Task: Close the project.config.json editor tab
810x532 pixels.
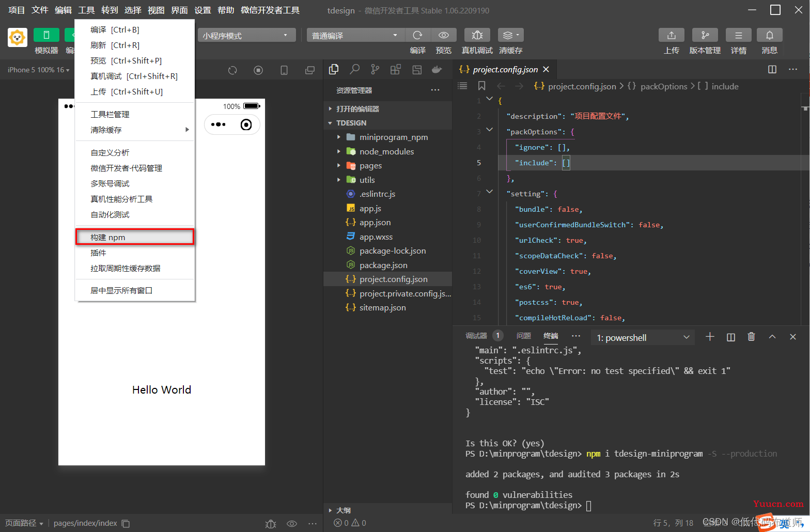Action: (x=546, y=69)
